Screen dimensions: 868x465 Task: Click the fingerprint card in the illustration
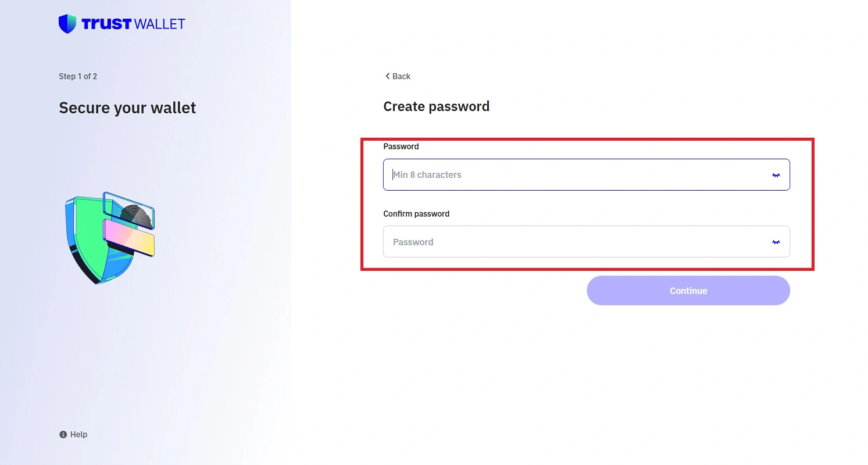click(x=137, y=212)
